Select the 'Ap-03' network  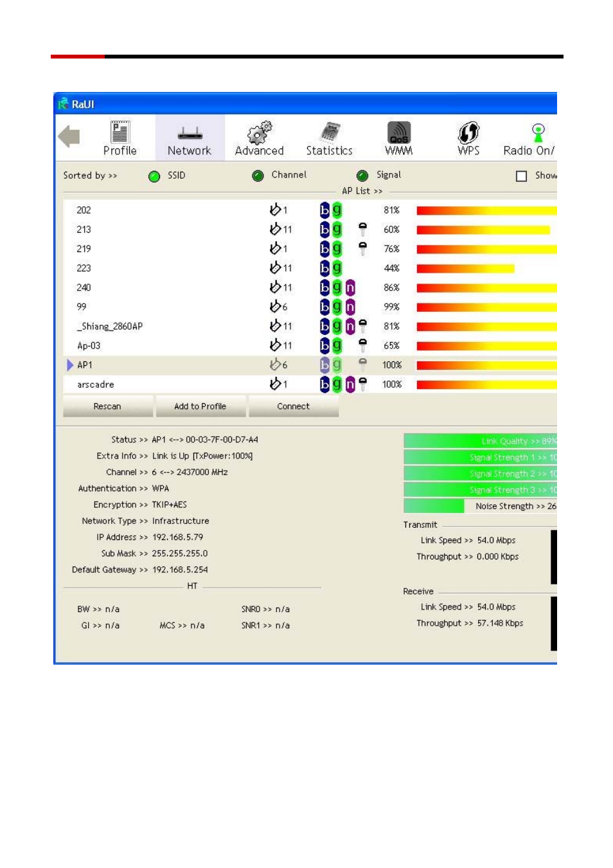(310, 345)
